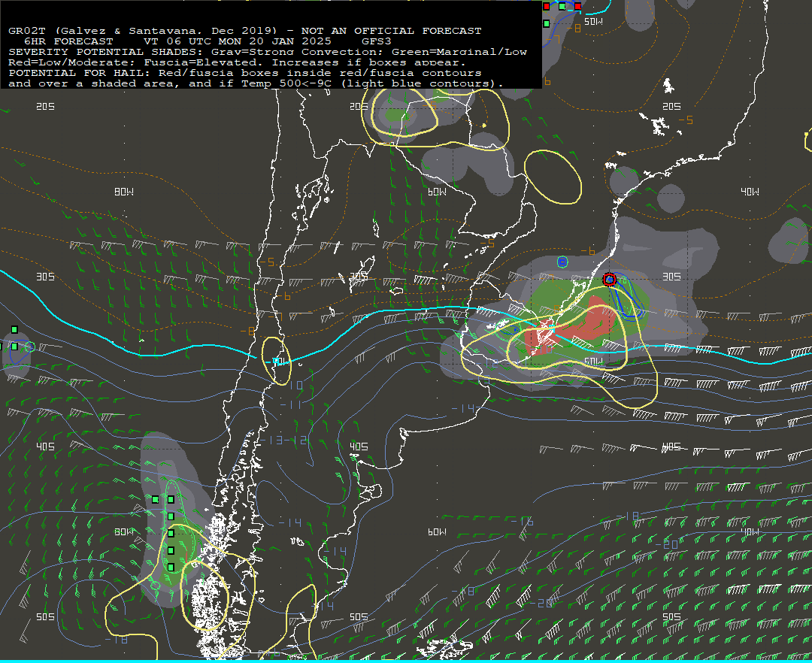Select the green square between the two red squares
This screenshot has height=663, width=812.
[x=562, y=6]
